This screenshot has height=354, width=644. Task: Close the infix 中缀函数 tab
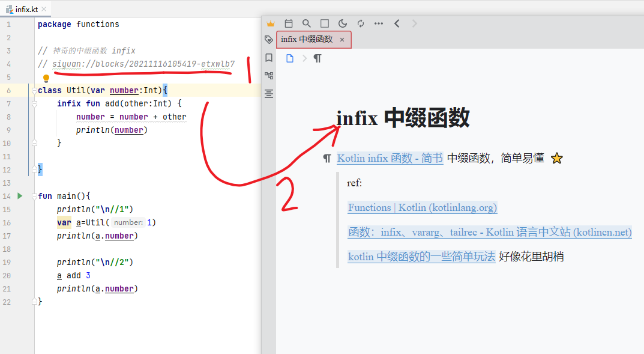[x=342, y=40]
